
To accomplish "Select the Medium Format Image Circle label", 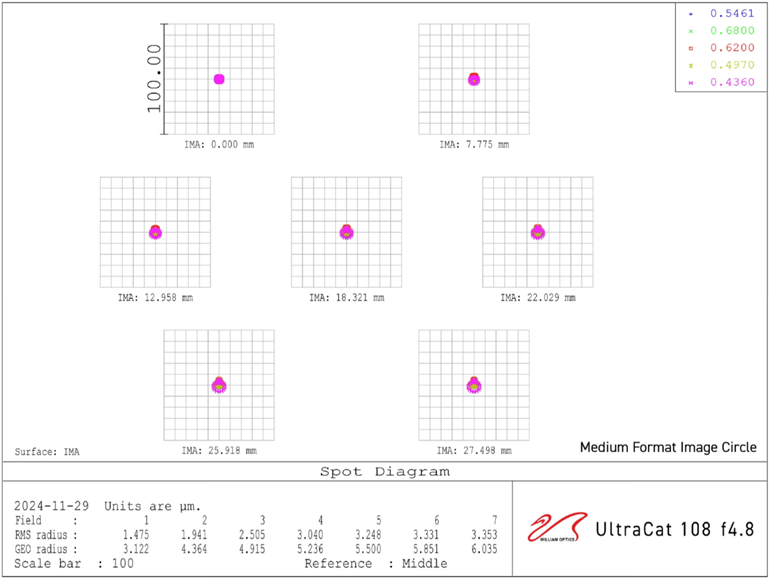I will (x=668, y=447).
